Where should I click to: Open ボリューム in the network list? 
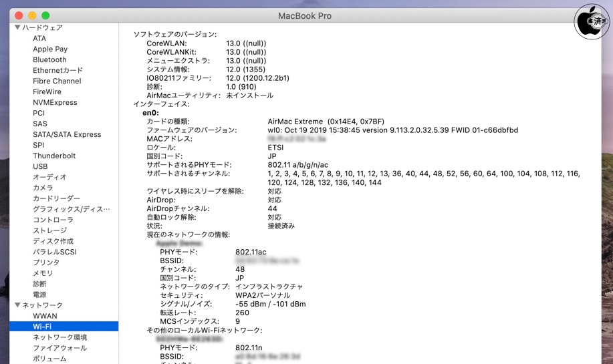click(x=49, y=358)
